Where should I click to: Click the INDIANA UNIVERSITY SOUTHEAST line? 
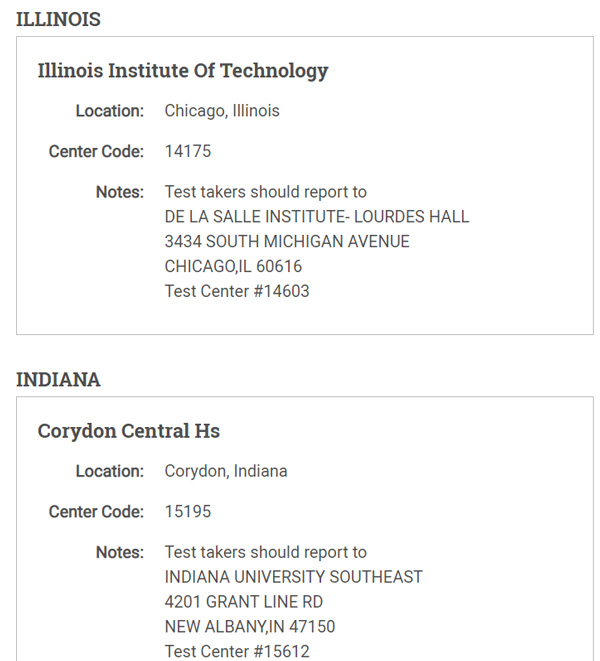(293, 577)
